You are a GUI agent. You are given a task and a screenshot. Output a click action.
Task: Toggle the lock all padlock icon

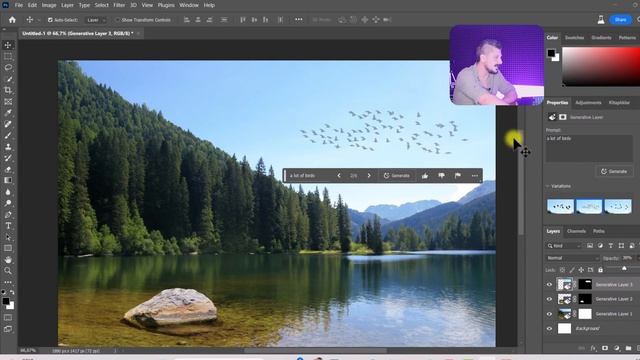[600, 270]
